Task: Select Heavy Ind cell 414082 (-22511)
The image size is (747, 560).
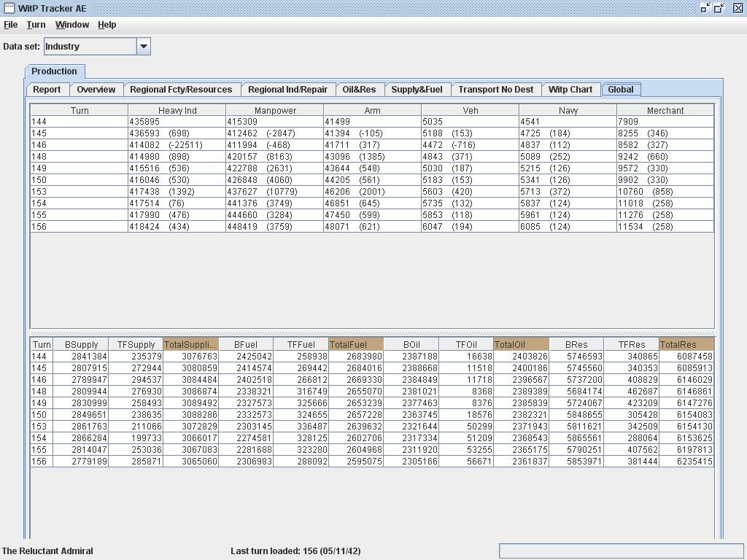Action: (x=177, y=145)
